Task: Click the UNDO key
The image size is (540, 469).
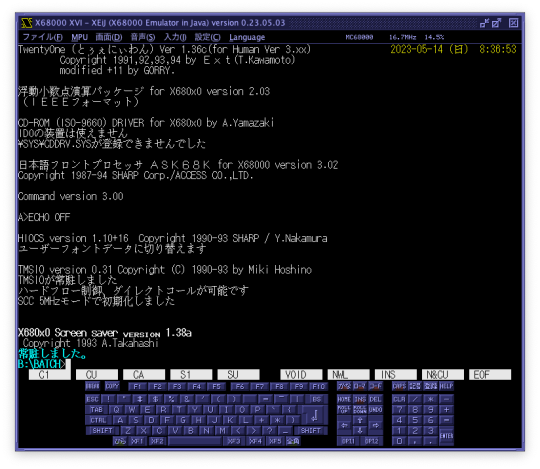Action: (x=375, y=410)
